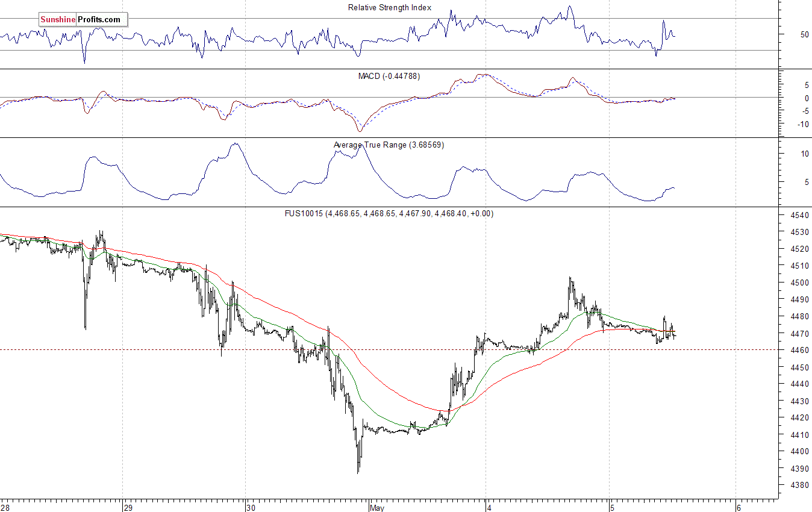Click the 4530 price axis label
The image size is (812, 512).
801,232
